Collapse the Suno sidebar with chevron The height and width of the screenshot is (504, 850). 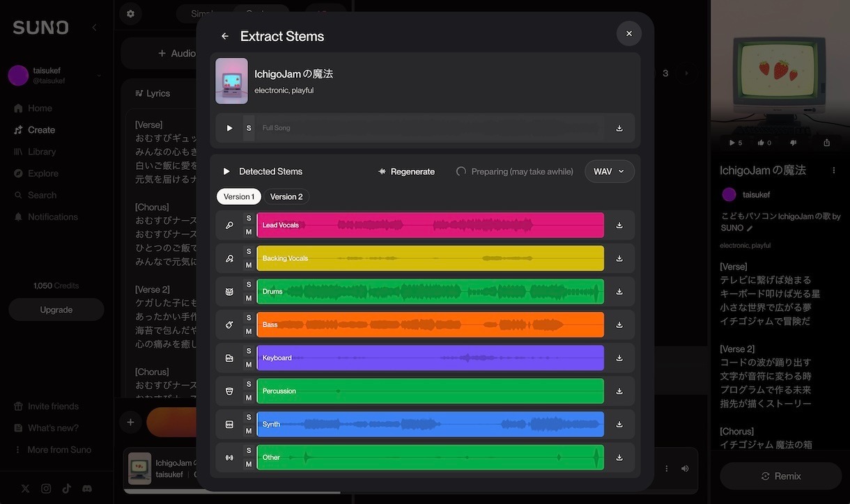(95, 27)
